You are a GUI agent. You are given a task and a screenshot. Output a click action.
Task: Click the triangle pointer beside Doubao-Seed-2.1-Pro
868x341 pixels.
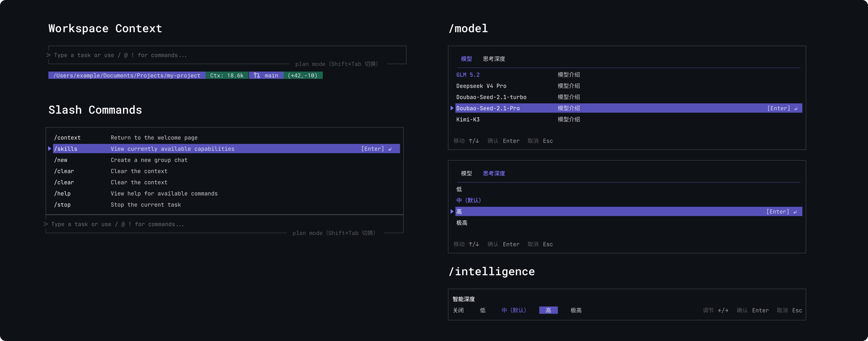(x=452, y=108)
